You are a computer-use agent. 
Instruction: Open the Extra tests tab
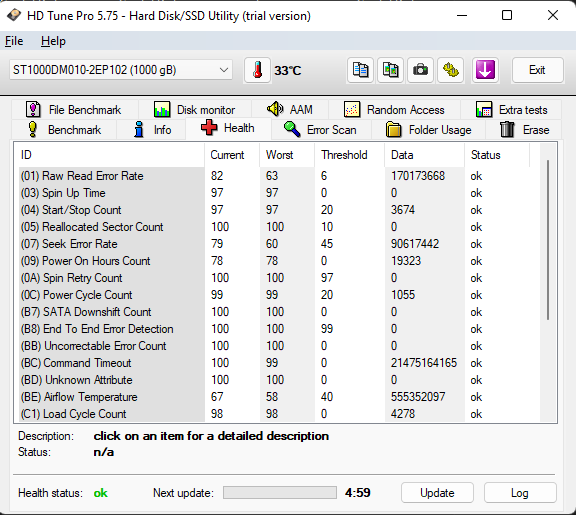tap(511, 109)
